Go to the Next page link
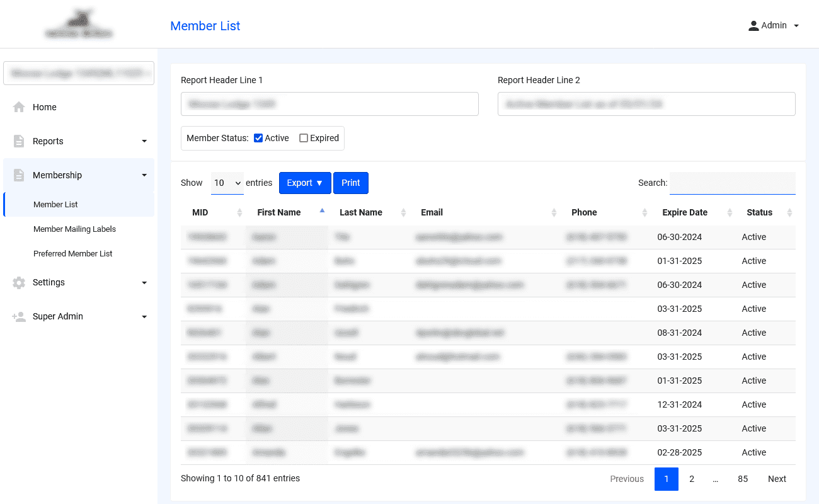 777,479
